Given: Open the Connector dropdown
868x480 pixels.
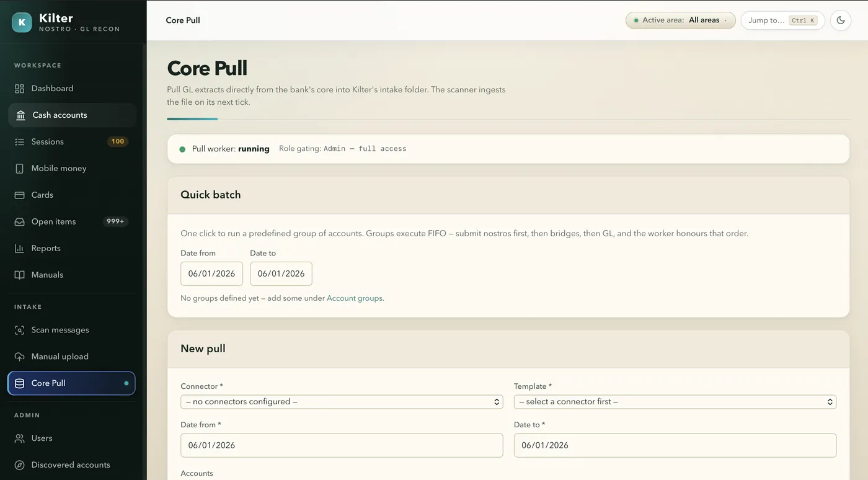Looking at the screenshot, I should (x=342, y=402).
